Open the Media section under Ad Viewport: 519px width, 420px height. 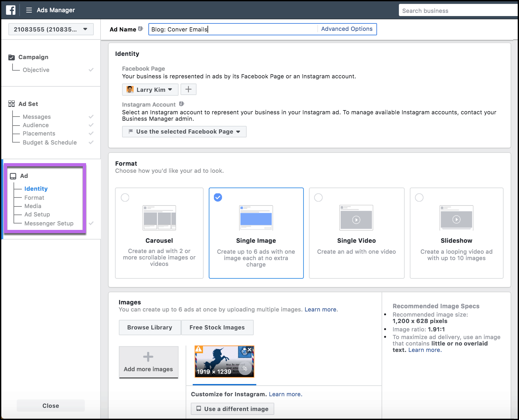coord(33,206)
